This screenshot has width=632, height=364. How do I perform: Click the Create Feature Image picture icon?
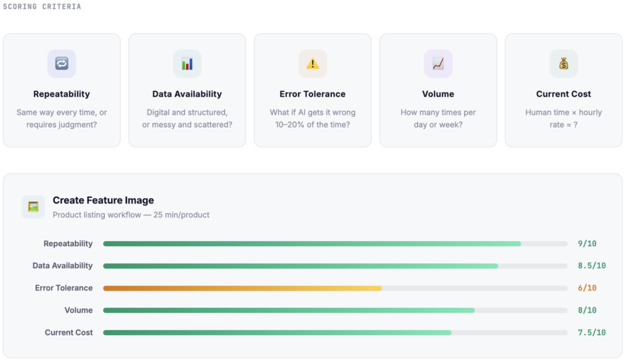tap(33, 207)
